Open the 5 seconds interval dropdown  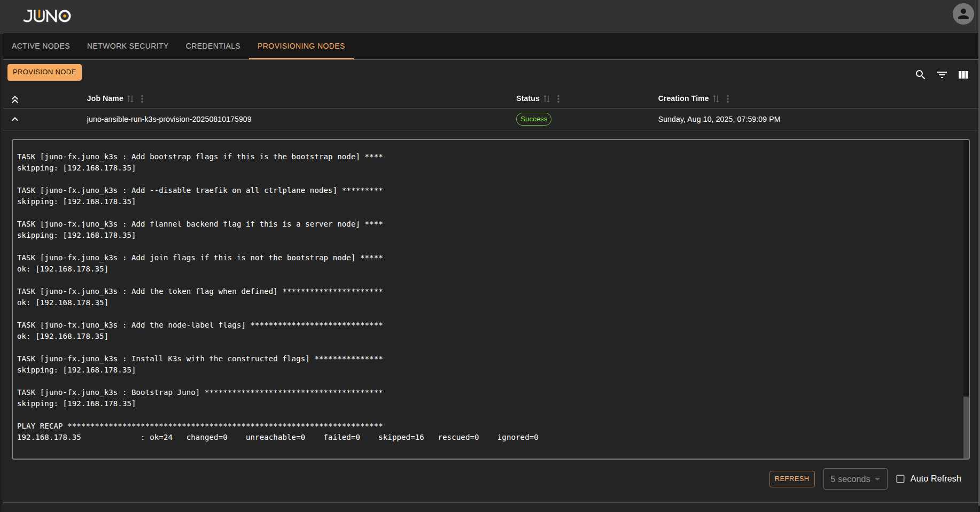[x=855, y=479]
